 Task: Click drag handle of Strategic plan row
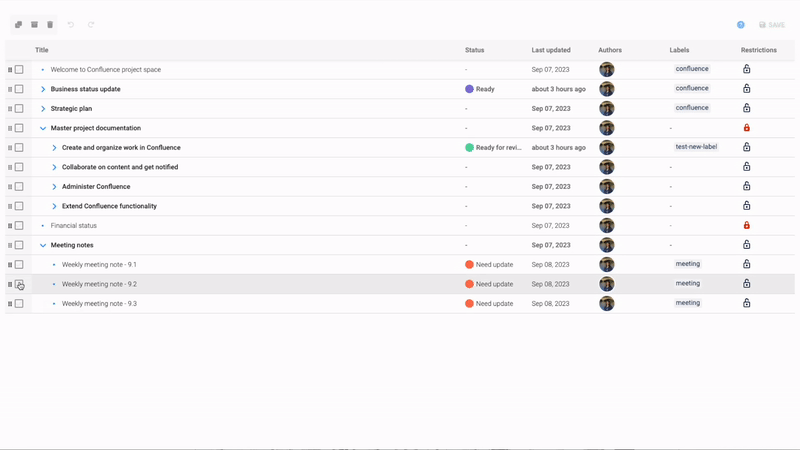pyautogui.click(x=10, y=109)
